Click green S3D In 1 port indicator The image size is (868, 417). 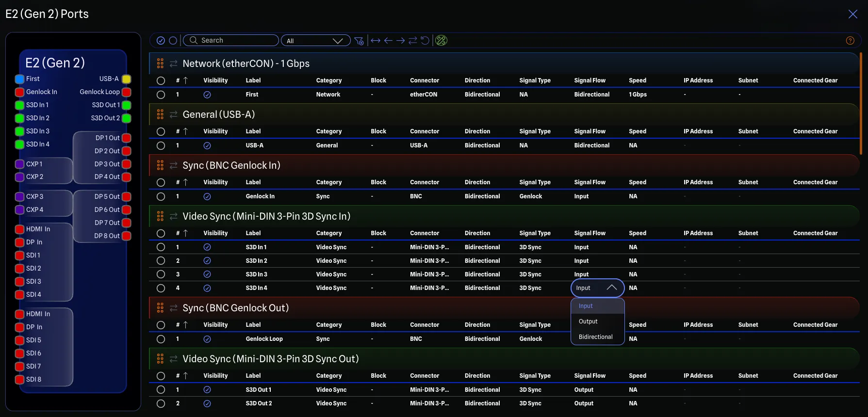(x=20, y=105)
